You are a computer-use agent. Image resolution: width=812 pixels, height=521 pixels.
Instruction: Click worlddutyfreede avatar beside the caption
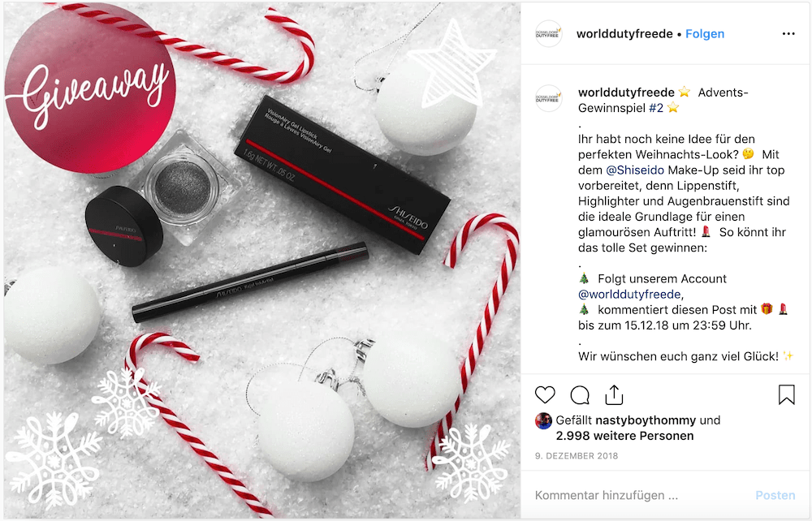tap(548, 98)
